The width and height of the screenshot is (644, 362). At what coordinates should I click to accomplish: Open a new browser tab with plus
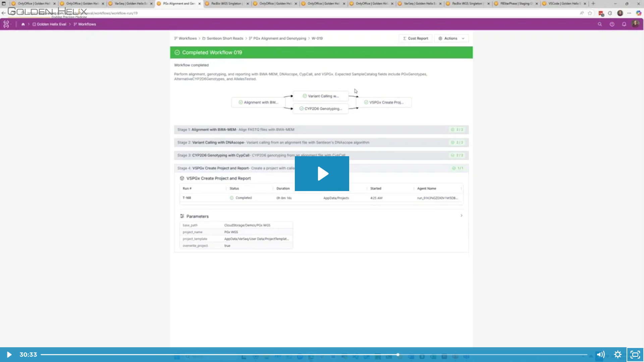click(x=593, y=3)
